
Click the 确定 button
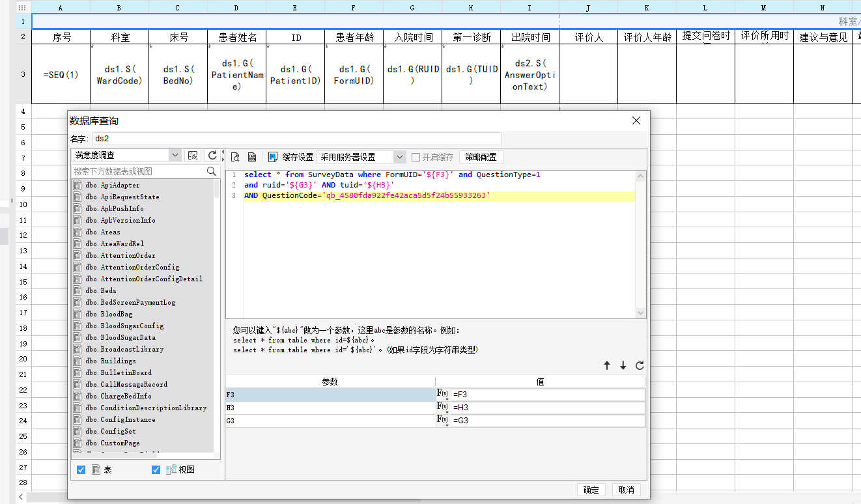coord(591,490)
